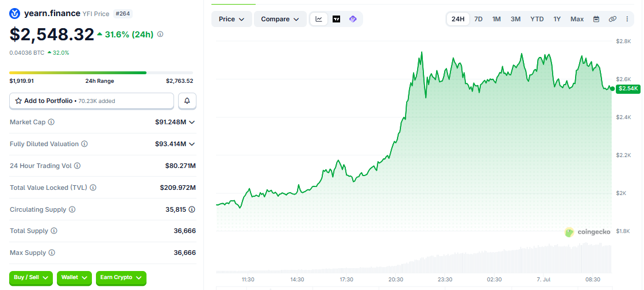Viewport: 644px width, 290px height.
Task: Open the Earn Crypto dropdown
Action: coord(121,278)
